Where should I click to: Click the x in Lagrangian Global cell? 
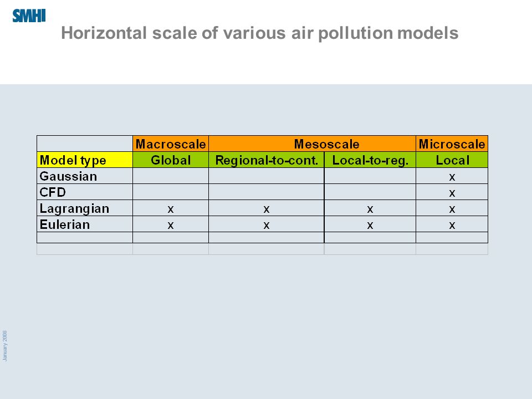(x=171, y=209)
